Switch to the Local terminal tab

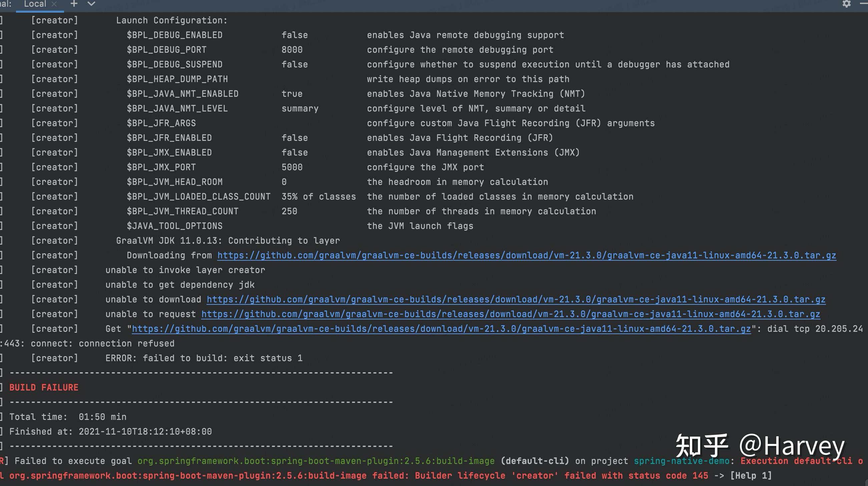click(x=35, y=4)
